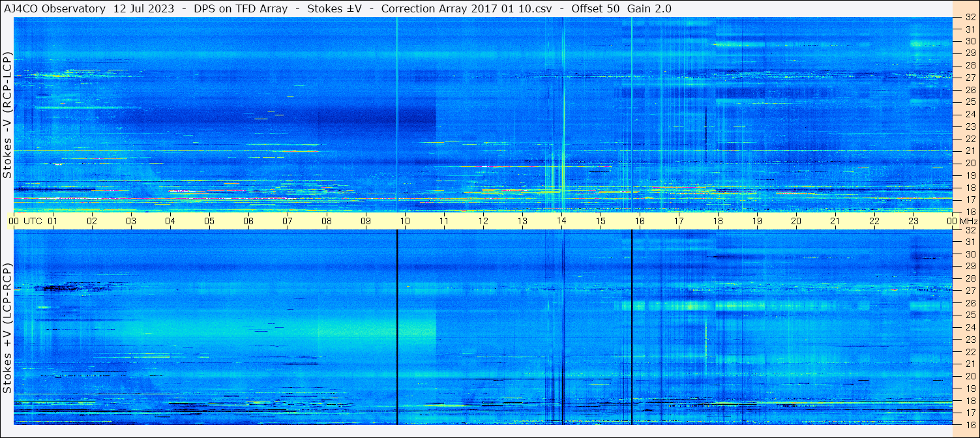Click the 13 hour mark on the time axis
The height and width of the screenshot is (438, 980).
pos(522,221)
